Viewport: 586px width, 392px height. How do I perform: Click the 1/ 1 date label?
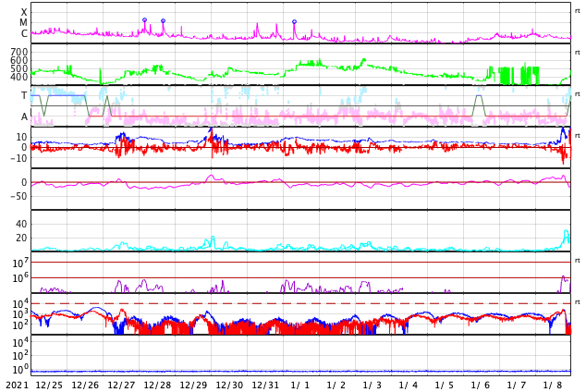(x=300, y=386)
